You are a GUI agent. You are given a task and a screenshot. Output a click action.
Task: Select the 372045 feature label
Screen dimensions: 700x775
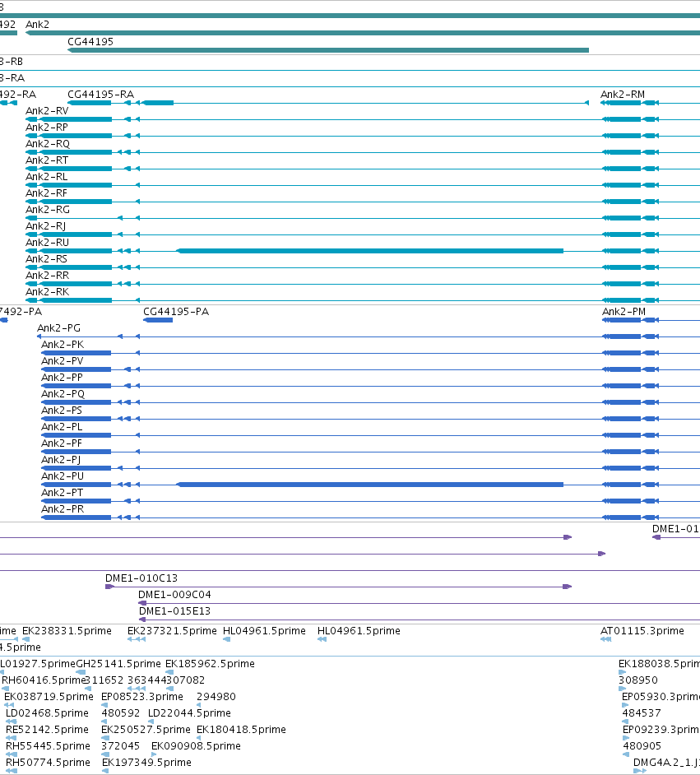(121, 746)
